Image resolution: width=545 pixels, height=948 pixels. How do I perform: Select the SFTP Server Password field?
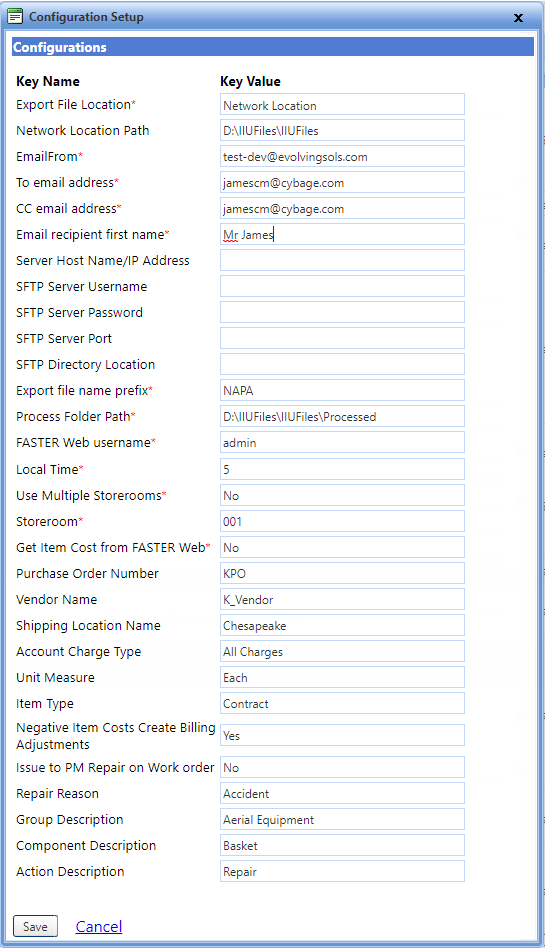tap(342, 312)
